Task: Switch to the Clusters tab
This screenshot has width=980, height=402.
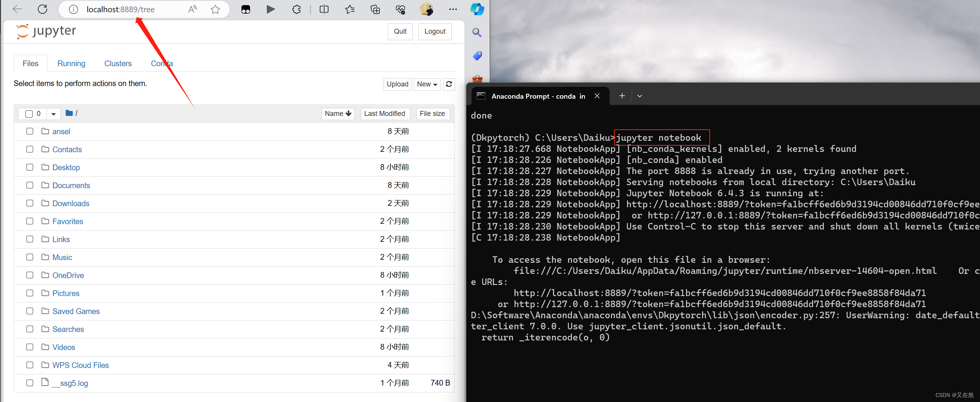Action: pos(118,63)
